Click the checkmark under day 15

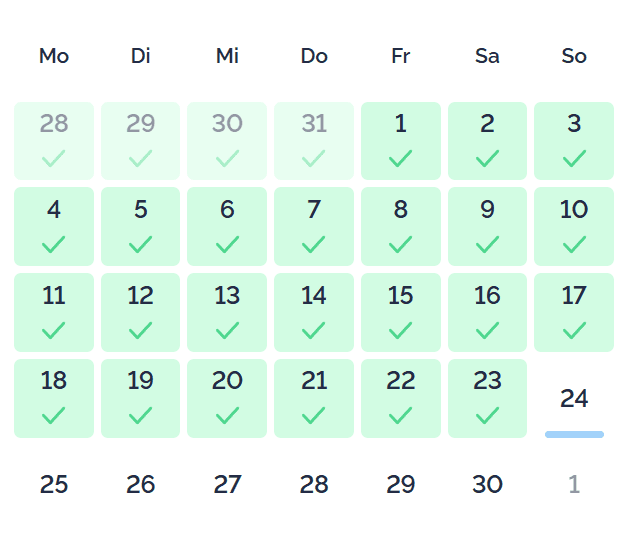coord(400,330)
